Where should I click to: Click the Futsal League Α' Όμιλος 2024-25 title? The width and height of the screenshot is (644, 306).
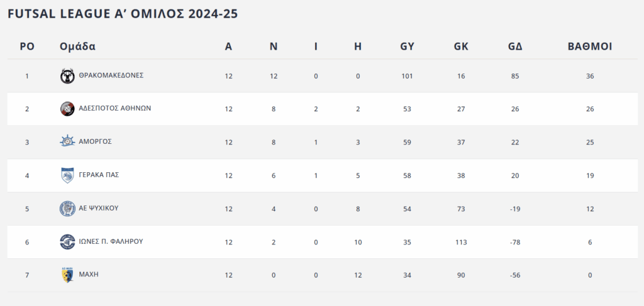[123, 13]
